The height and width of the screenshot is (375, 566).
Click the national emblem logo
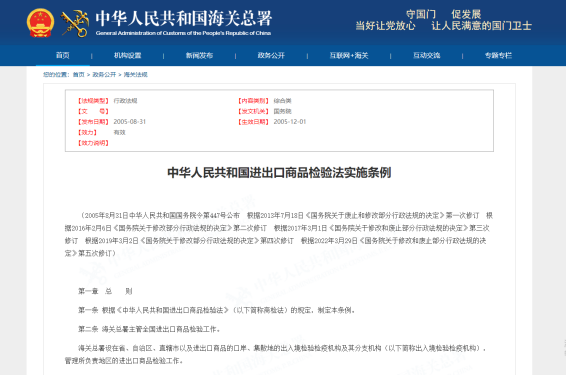(40, 23)
